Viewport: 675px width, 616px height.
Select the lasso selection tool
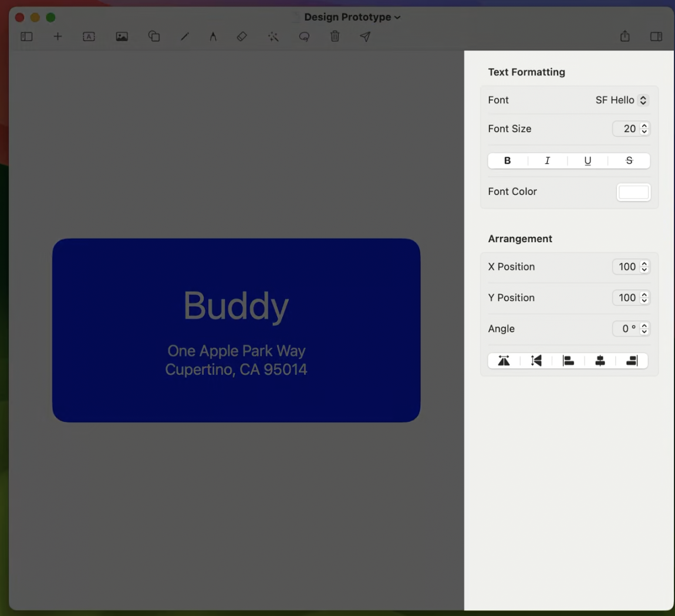[305, 36]
